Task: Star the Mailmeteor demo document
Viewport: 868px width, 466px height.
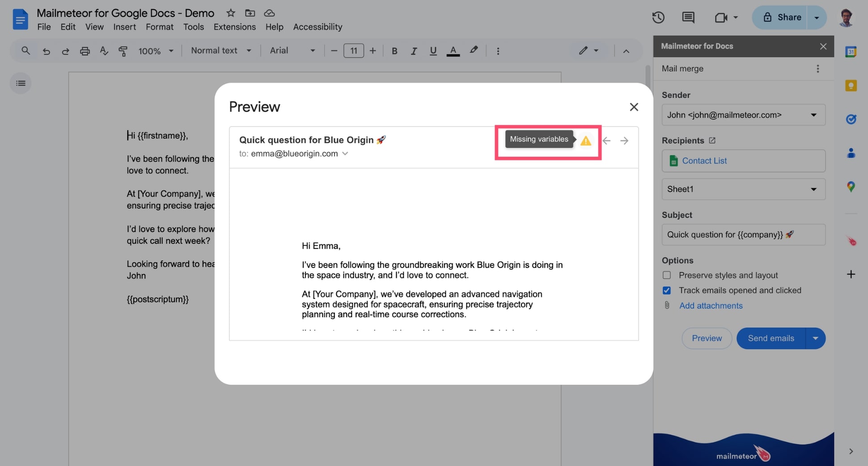Action: pos(231,13)
